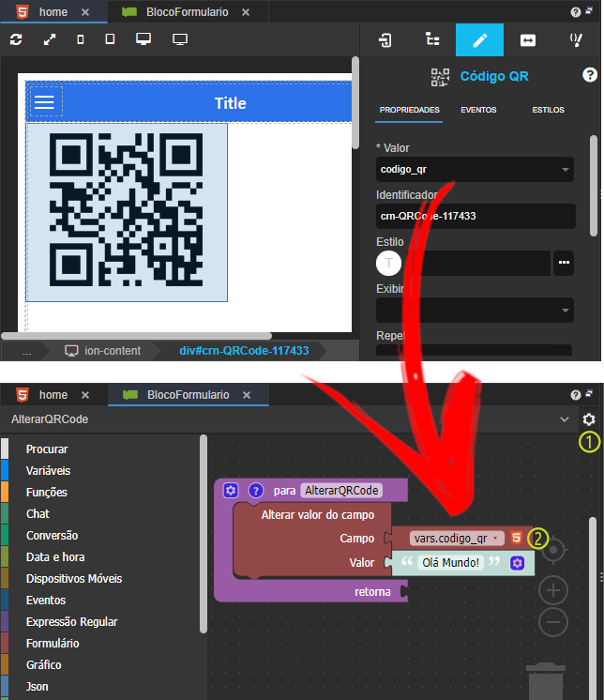Open the login/import panel icon

(385, 40)
